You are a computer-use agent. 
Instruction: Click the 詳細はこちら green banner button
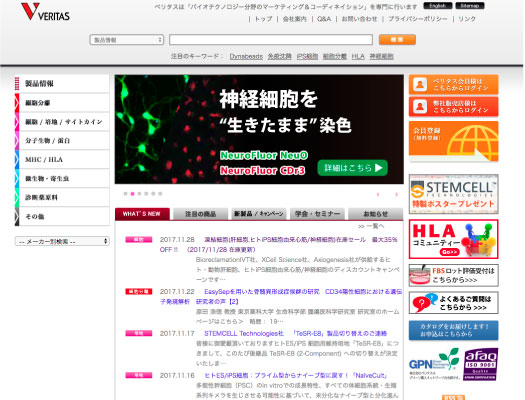[x=353, y=168]
